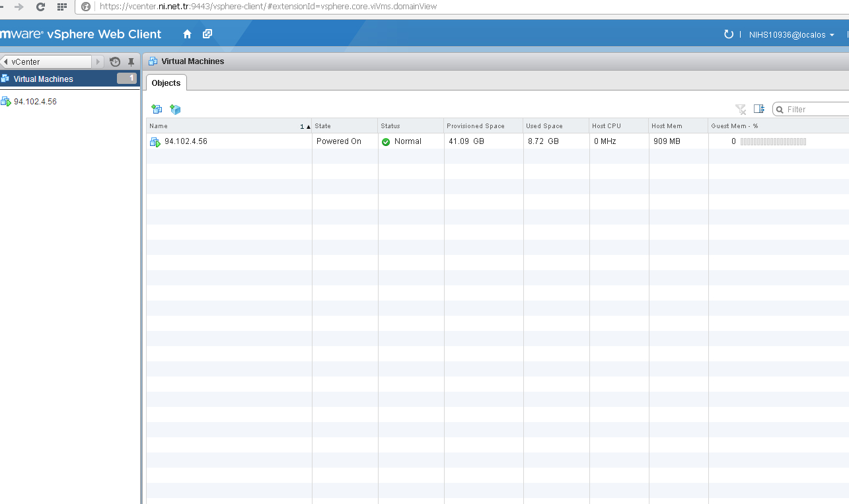Click the site info icon in address bar

coord(85,7)
